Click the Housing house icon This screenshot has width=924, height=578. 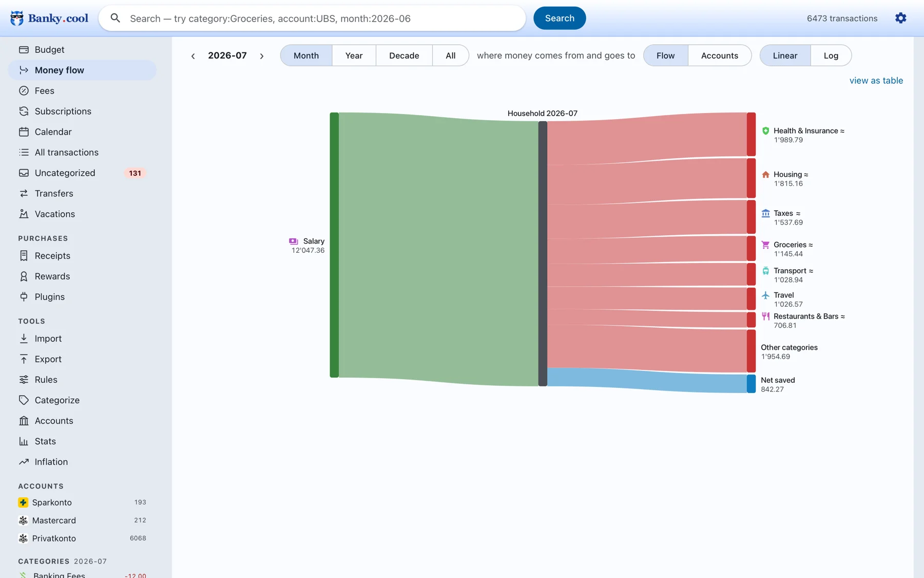point(765,174)
